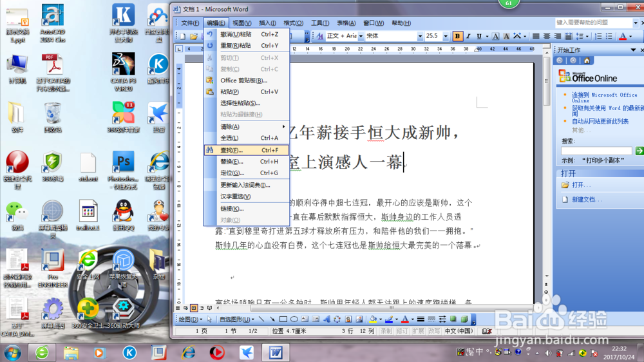Enable center text alignment
This screenshot has width=644, height=362.
(x=547, y=36)
